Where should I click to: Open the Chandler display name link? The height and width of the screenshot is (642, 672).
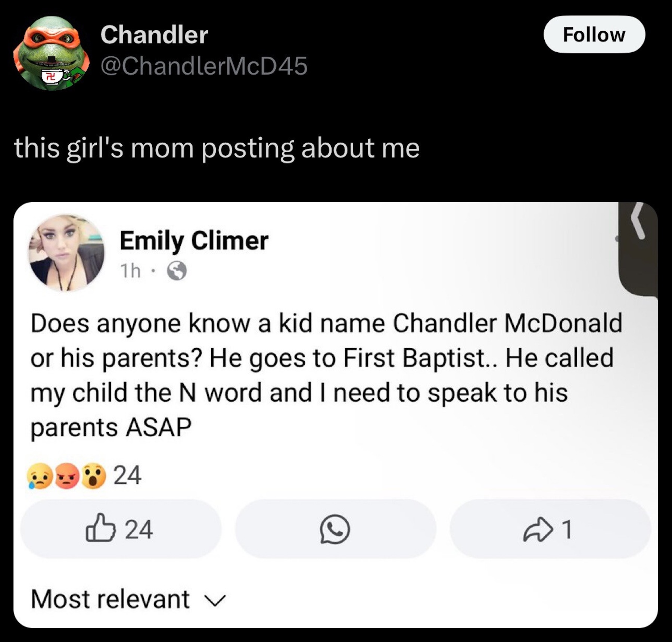click(154, 35)
